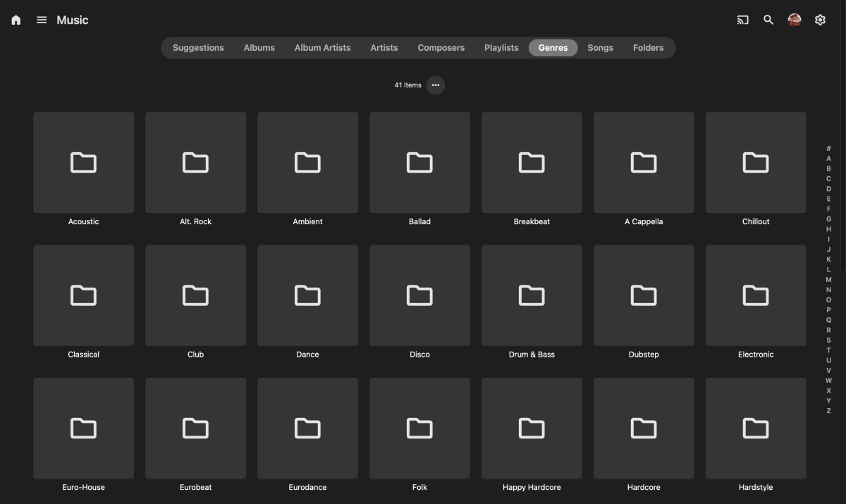Open the Chillout genre folder card
Image resolution: width=846 pixels, height=504 pixels.
[x=756, y=162]
